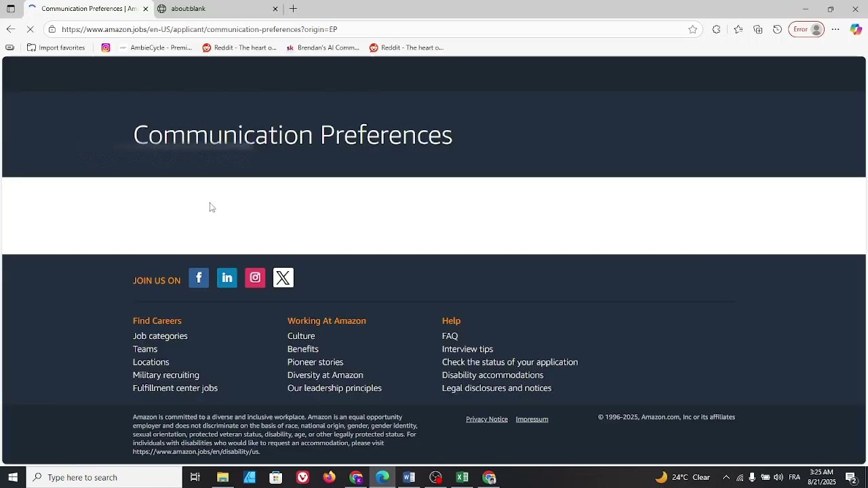Open browser Extensions icon
The height and width of the screenshot is (488, 868).
[716, 29]
